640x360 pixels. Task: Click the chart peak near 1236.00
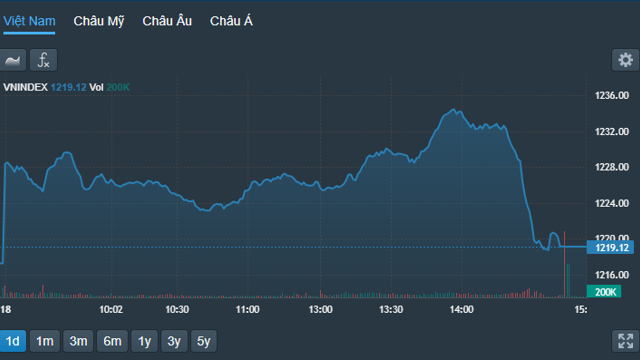pos(453,109)
